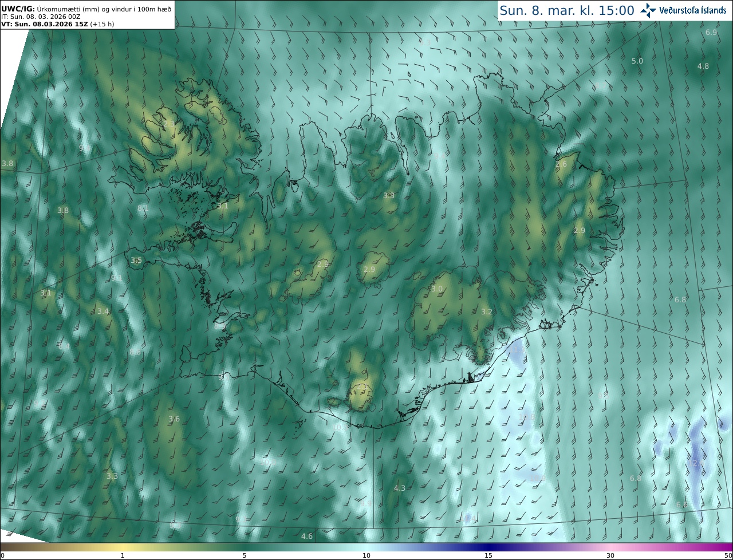The width and height of the screenshot is (733, 560).
Task: Click the 30 label on the color scale
Action: (610, 555)
